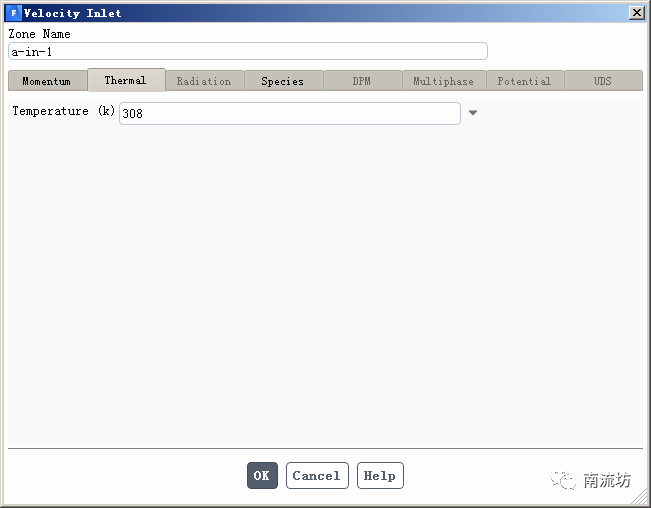
Task: Click the Velocity Inlet title bar text
Action: click(73, 13)
